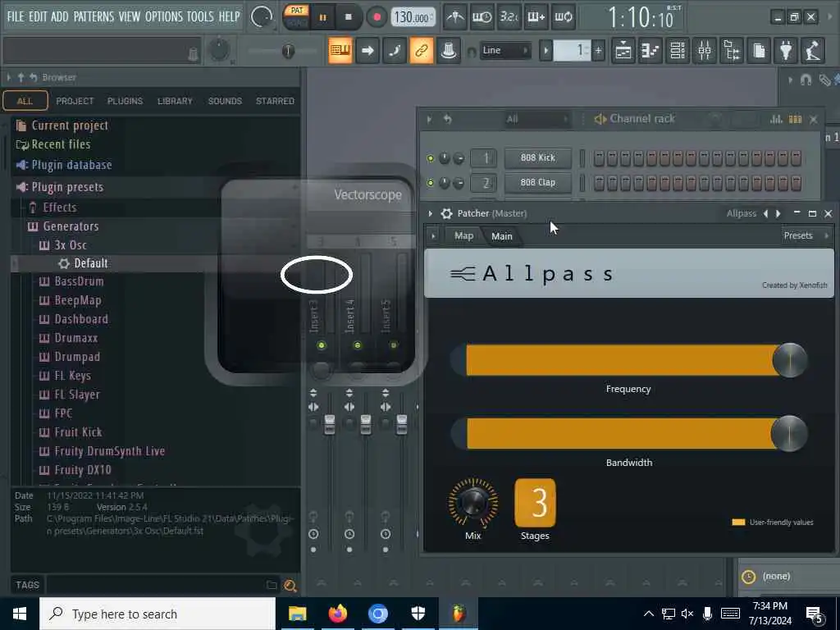The width and height of the screenshot is (840, 630).
Task: Click the Record button
Action: 377,17
